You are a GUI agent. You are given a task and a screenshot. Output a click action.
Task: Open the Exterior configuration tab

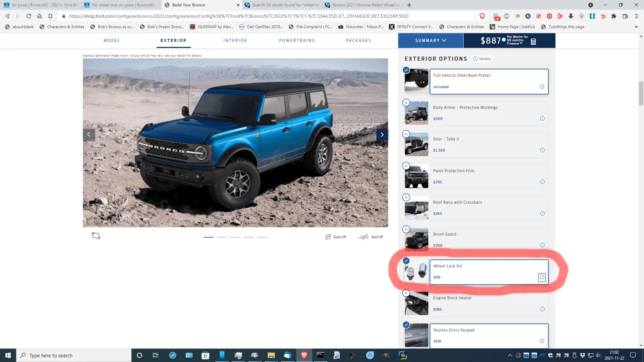(174, 40)
